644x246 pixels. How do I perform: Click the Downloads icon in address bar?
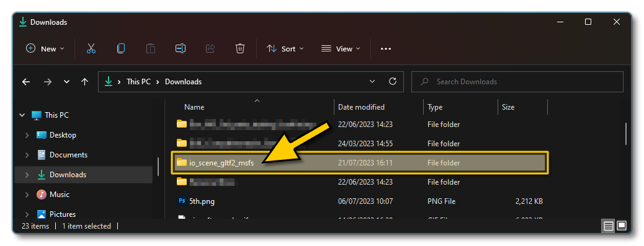coord(108,82)
